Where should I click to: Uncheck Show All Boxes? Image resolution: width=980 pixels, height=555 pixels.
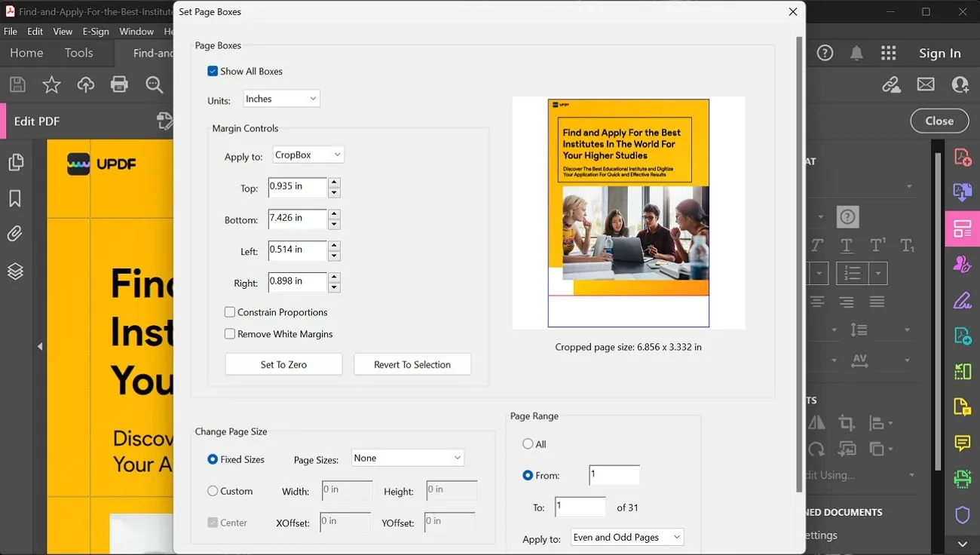tap(213, 71)
